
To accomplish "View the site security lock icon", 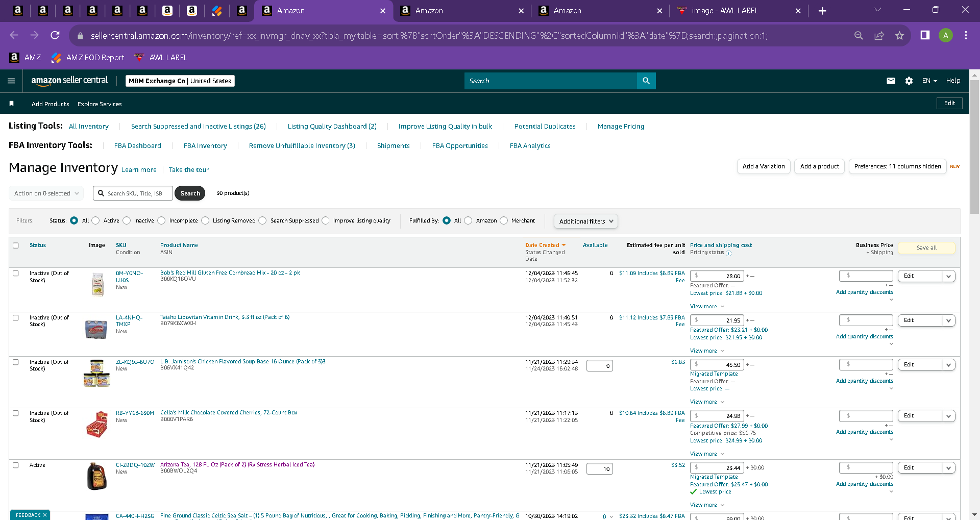I will (80, 36).
